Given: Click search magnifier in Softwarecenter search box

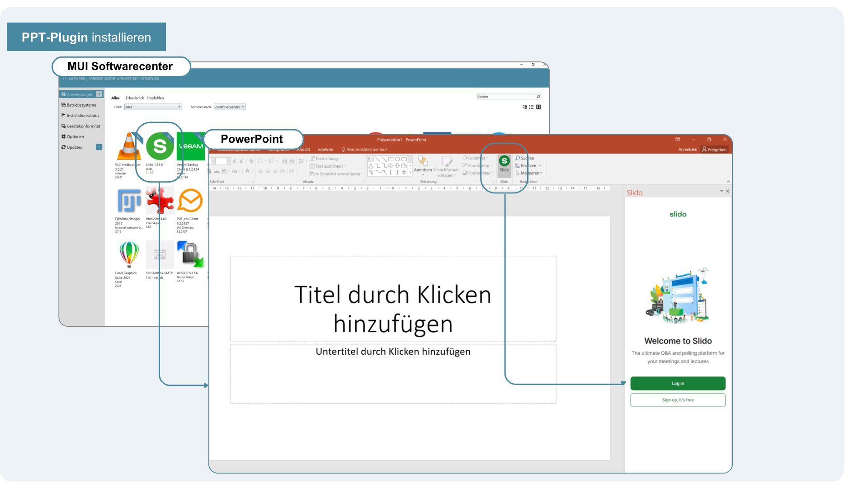Looking at the screenshot, I should [x=538, y=97].
